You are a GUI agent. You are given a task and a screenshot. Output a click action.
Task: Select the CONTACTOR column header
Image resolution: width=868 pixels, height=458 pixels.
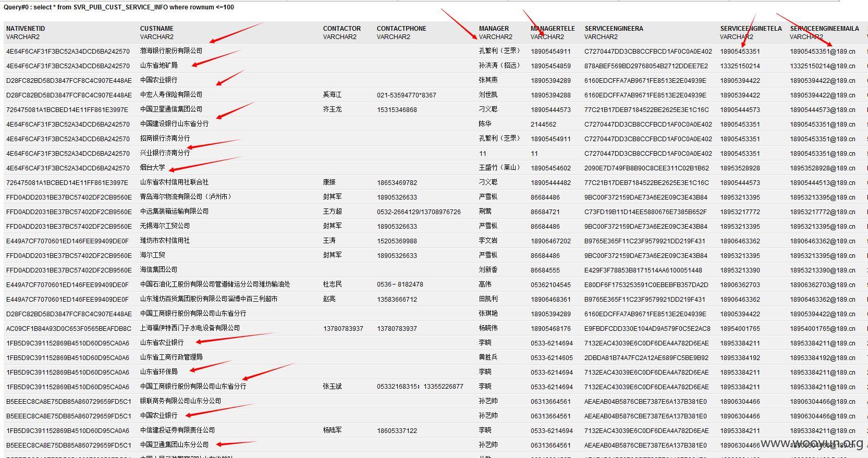click(x=341, y=29)
